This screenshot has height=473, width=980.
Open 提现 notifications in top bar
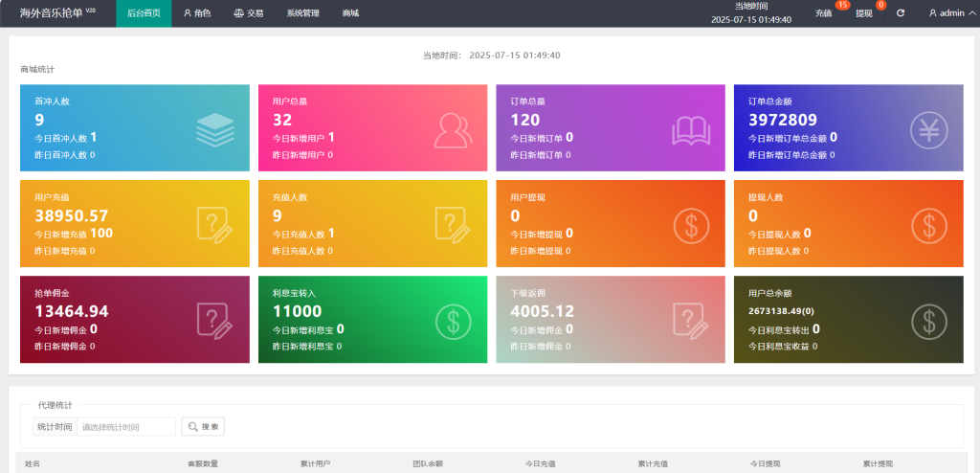(x=864, y=13)
